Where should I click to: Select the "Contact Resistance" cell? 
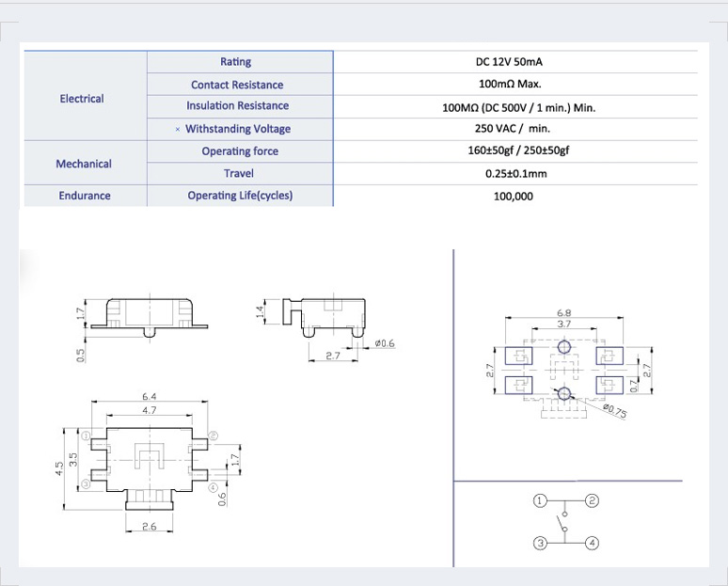[240, 85]
